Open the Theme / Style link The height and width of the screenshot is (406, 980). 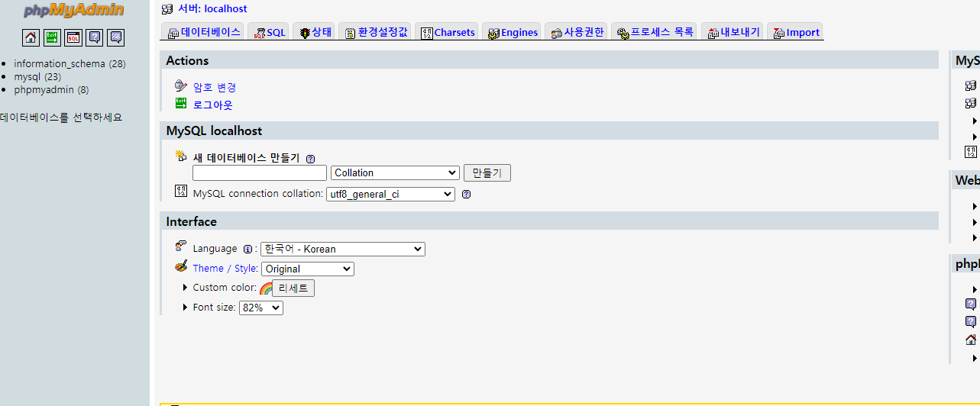click(x=225, y=269)
